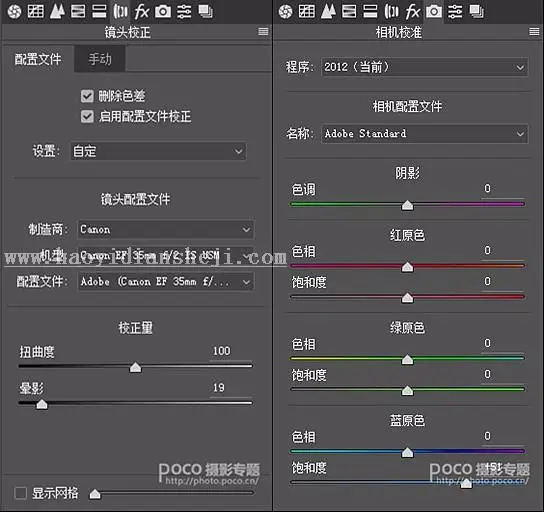Click the 绿原色 色相 slider handle
The width and height of the screenshot is (545, 512).
407,360
